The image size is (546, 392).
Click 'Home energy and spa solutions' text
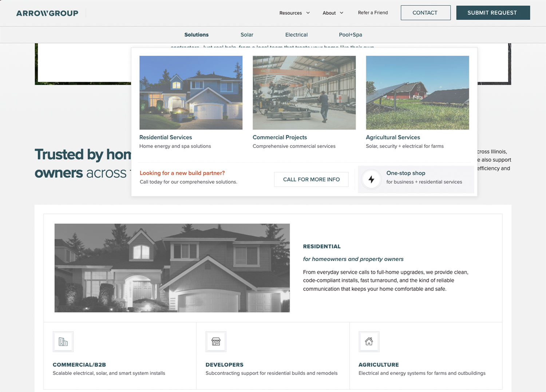(175, 146)
